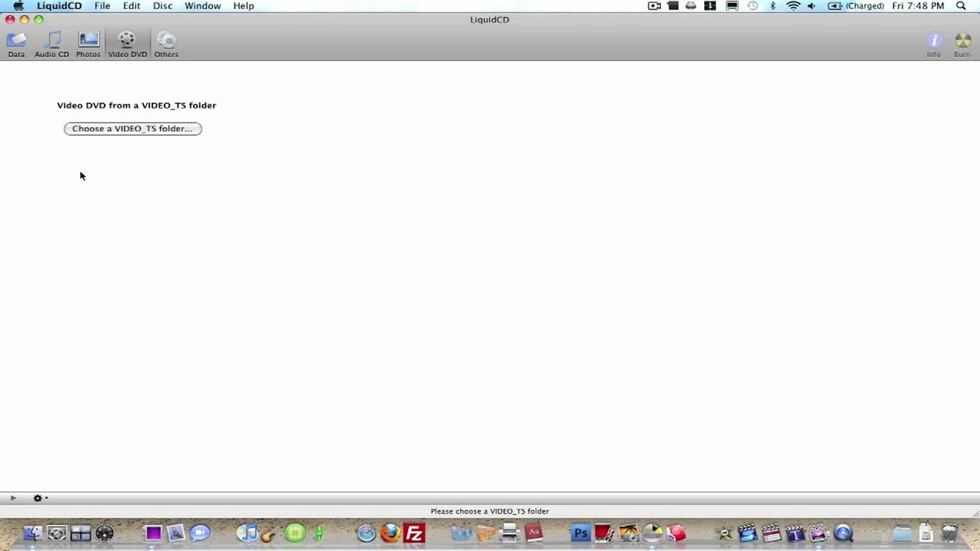Open Safari from the Dock
Screen dimensions: 980x551
[x=366, y=533]
